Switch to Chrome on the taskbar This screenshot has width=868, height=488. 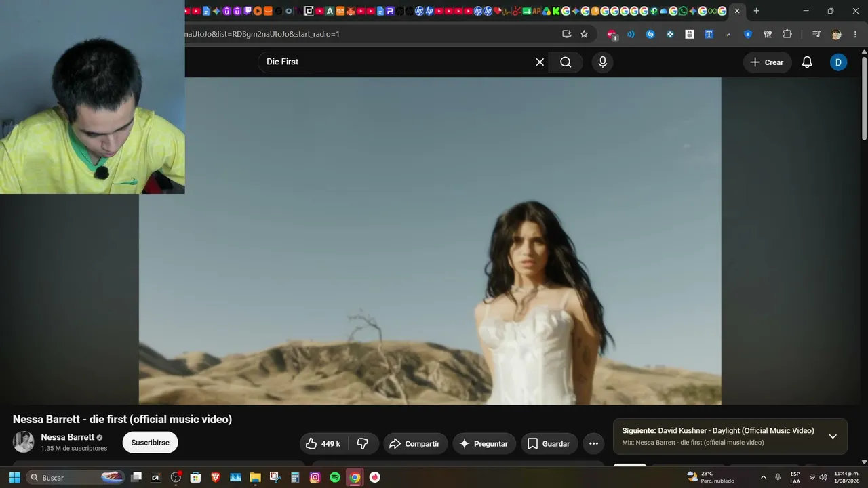point(355,477)
